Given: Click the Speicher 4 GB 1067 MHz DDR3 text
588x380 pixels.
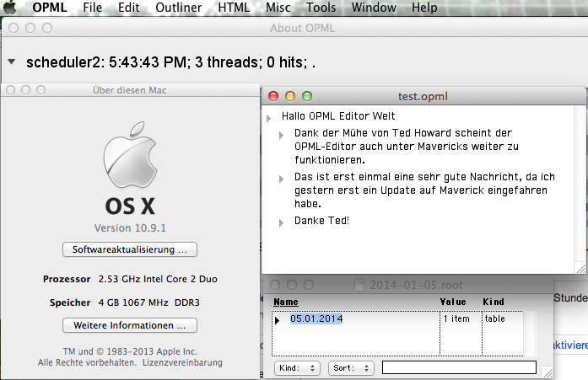Looking at the screenshot, I should click(x=125, y=302).
